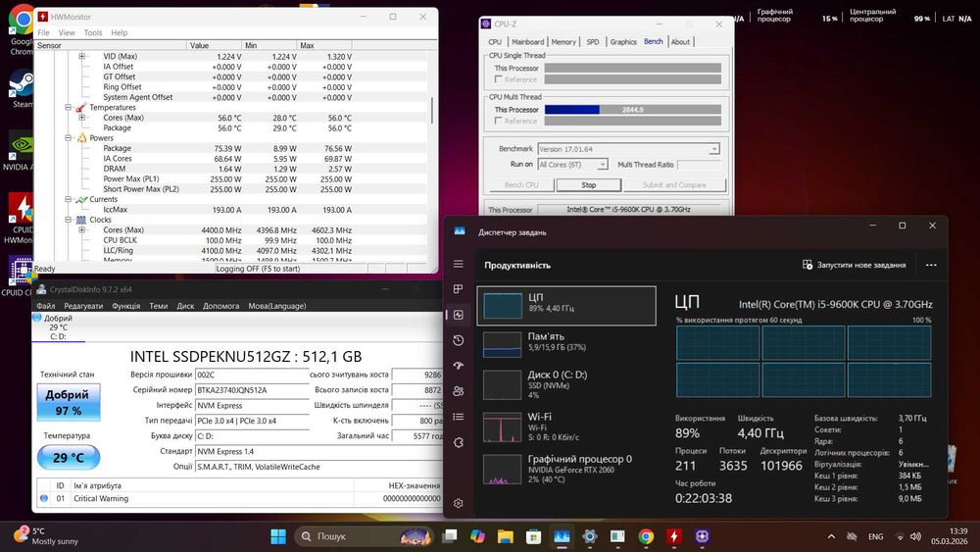Open Task Manager settings gear
Image resolution: width=980 pixels, height=552 pixels.
click(x=458, y=503)
